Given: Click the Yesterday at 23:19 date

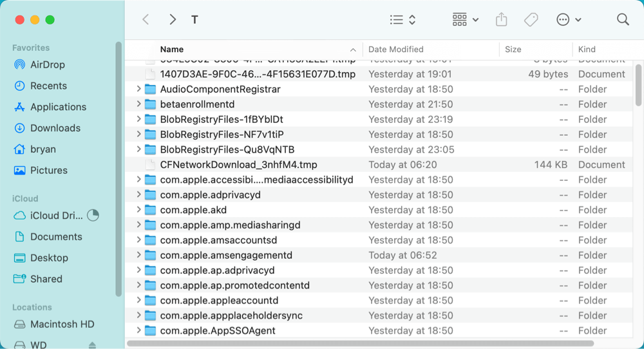Looking at the screenshot, I should 411,120.
